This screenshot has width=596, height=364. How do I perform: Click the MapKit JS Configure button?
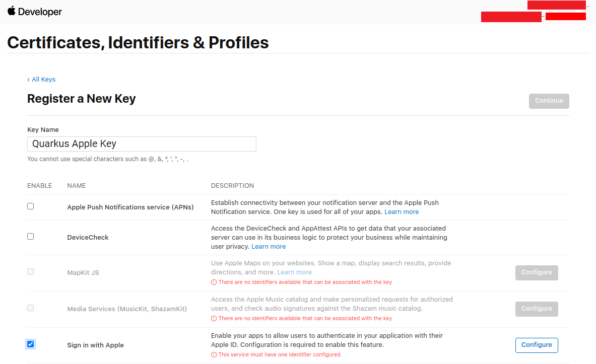537,272
